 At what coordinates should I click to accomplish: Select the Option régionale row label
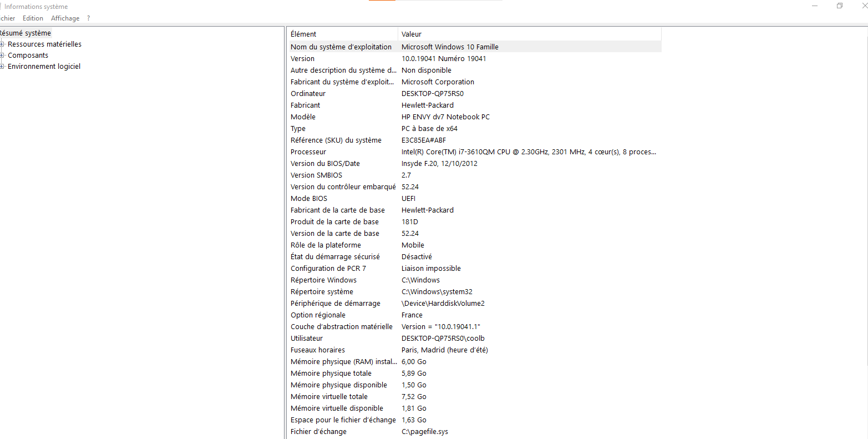pyautogui.click(x=318, y=315)
